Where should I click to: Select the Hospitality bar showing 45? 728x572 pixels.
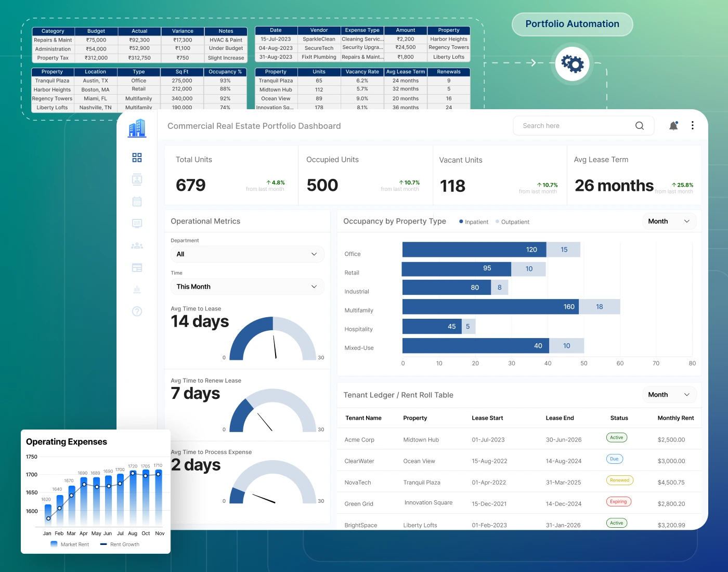[432, 327]
